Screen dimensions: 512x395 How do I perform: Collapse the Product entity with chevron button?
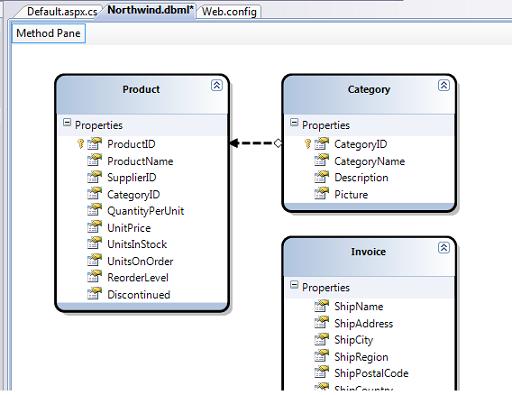[217, 85]
